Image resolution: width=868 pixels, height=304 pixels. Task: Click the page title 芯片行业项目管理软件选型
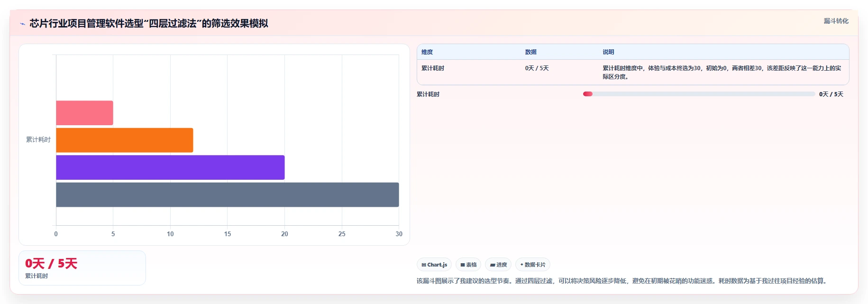pyautogui.click(x=149, y=23)
